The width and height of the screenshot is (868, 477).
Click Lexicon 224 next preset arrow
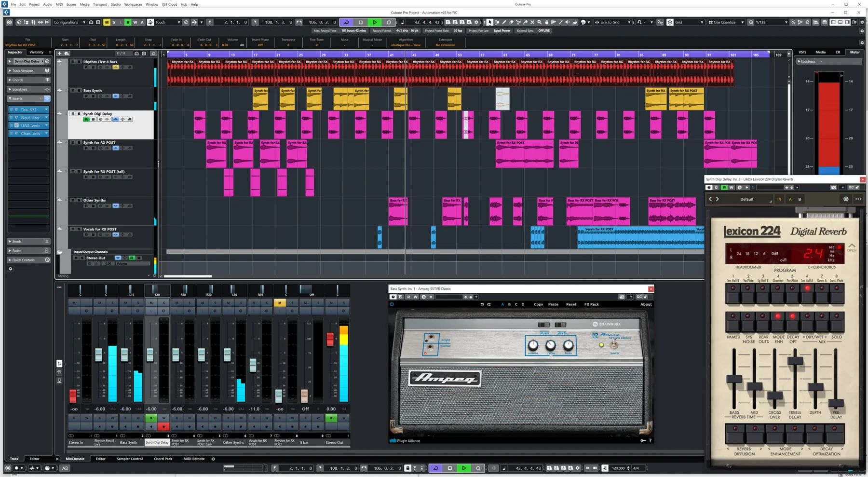[x=718, y=199]
